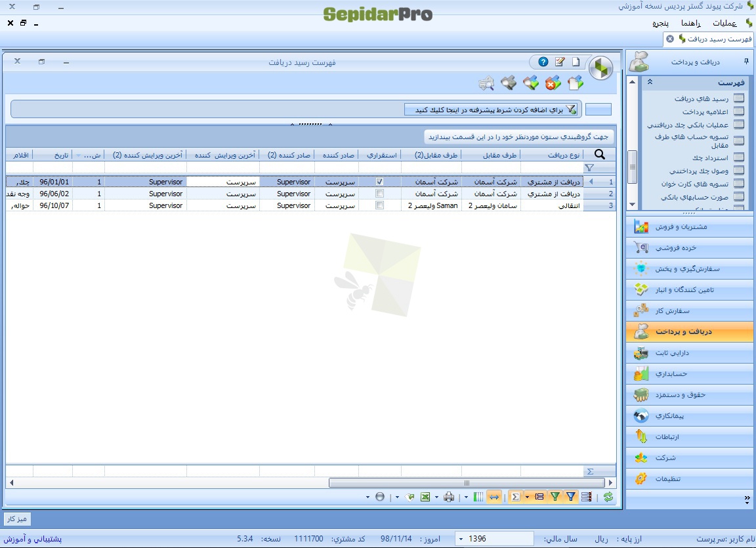Viewport: 756px width, 548px height.
Task: Export the list to Excel
Action: click(x=425, y=497)
